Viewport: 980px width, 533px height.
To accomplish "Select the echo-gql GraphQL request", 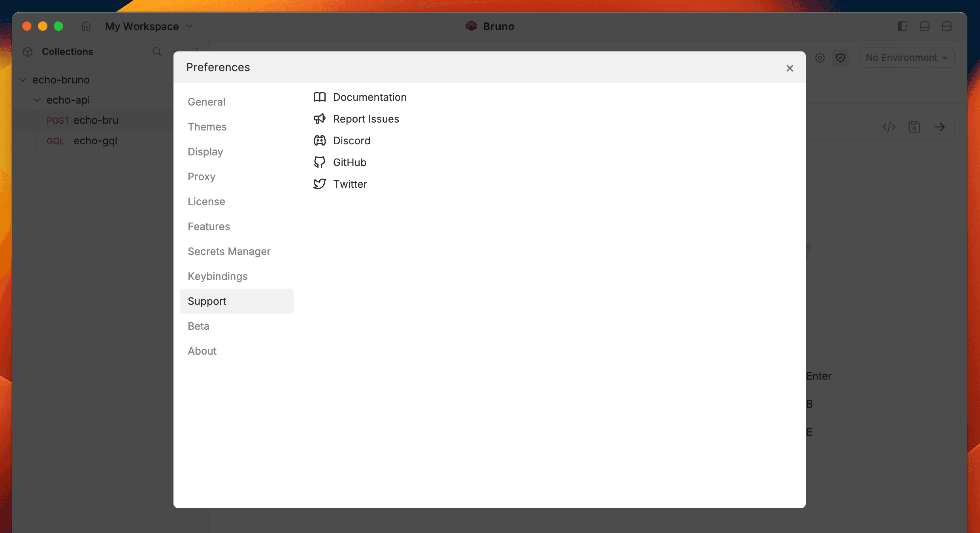I will click(x=95, y=141).
